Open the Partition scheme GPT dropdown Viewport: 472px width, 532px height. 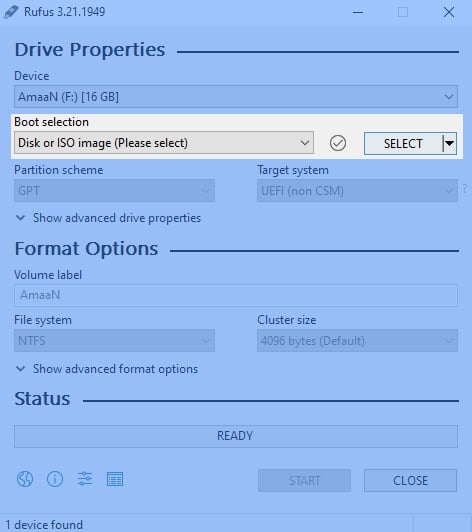(x=114, y=191)
